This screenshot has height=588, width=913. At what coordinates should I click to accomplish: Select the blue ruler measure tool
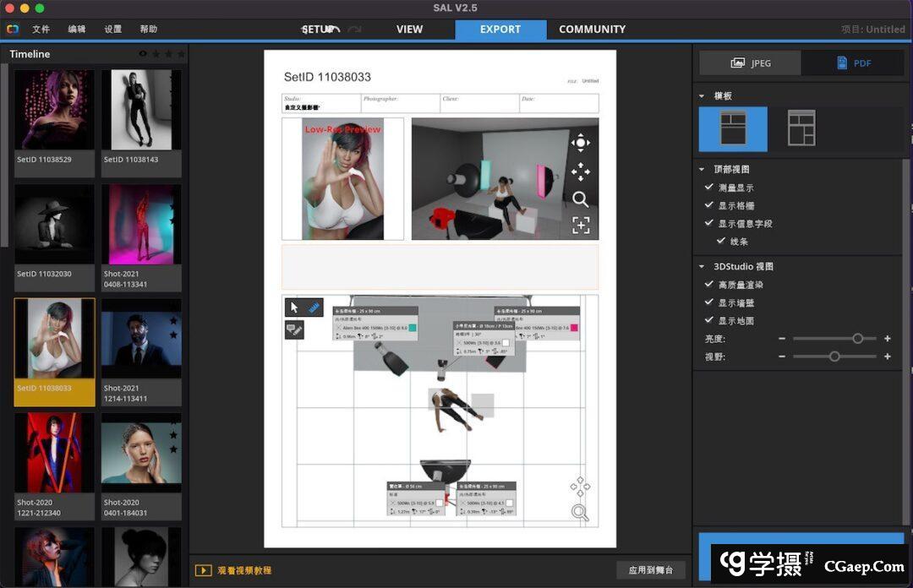[313, 308]
